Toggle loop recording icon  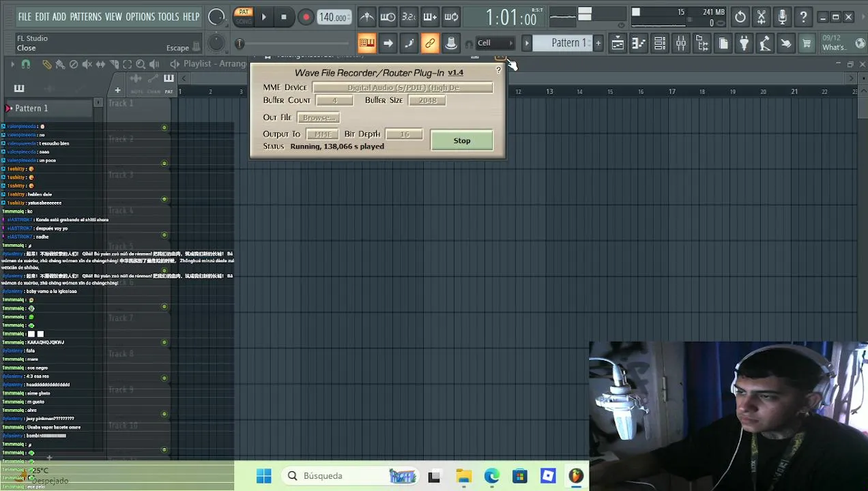pos(451,17)
